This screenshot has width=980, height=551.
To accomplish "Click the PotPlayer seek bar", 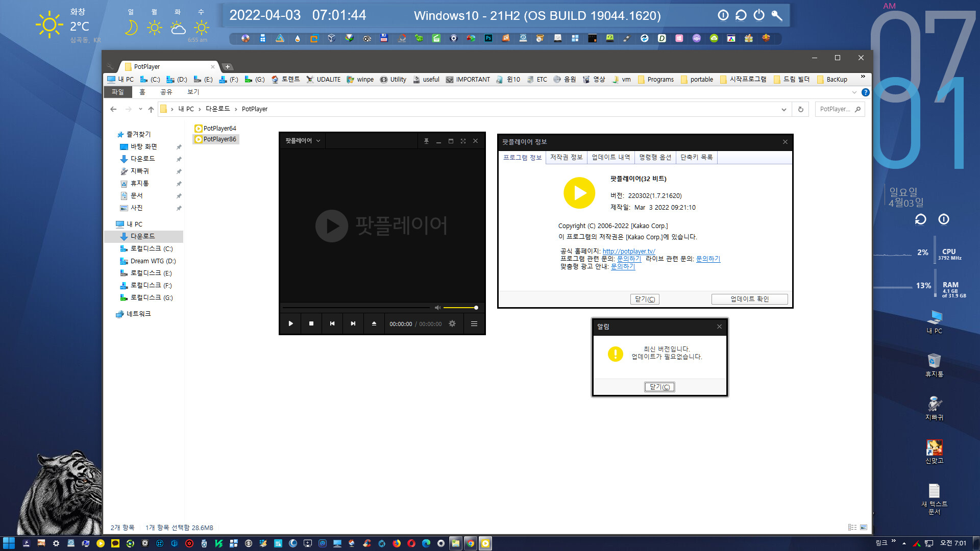I will pos(356,308).
